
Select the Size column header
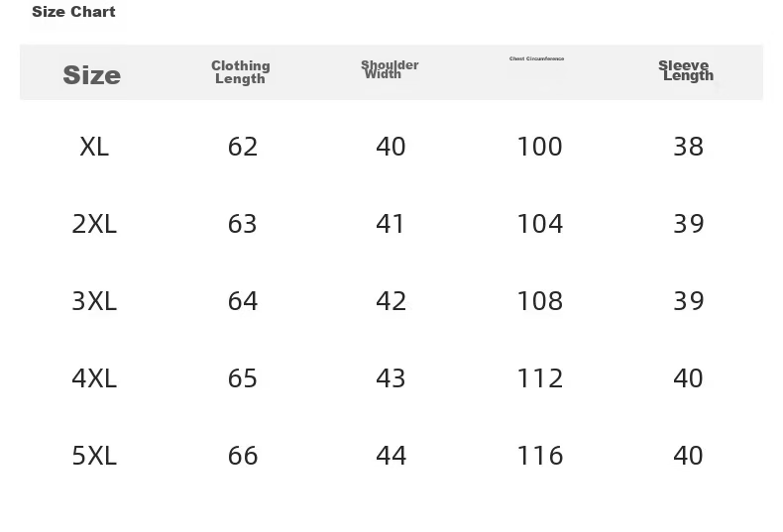click(x=92, y=75)
